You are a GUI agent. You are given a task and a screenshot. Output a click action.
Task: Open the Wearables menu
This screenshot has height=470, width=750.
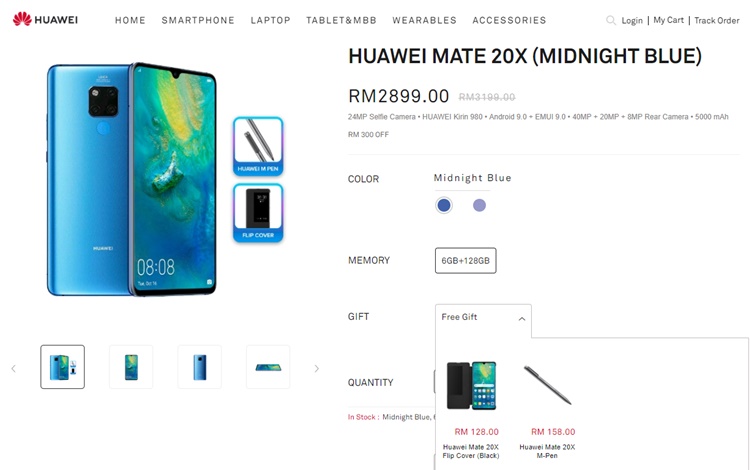[x=424, y=21]
